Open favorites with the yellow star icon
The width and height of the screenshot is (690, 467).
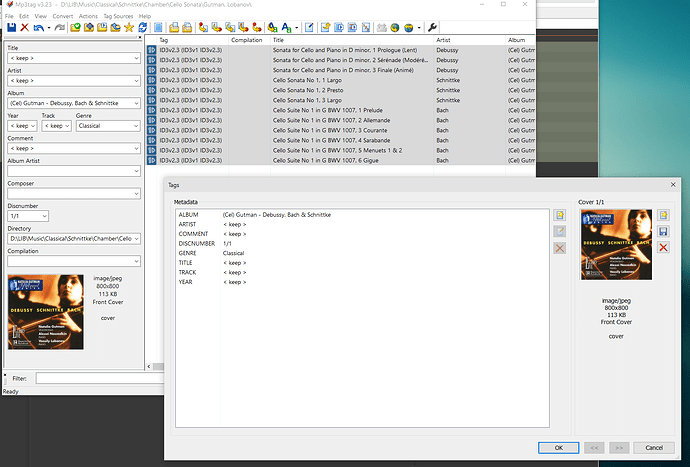point(129,27)
